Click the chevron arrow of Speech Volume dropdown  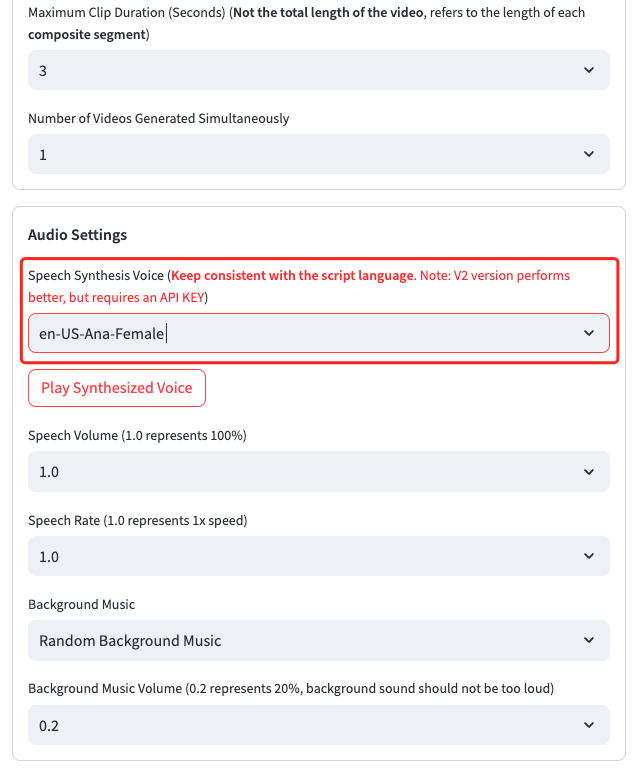pos(588,472)
